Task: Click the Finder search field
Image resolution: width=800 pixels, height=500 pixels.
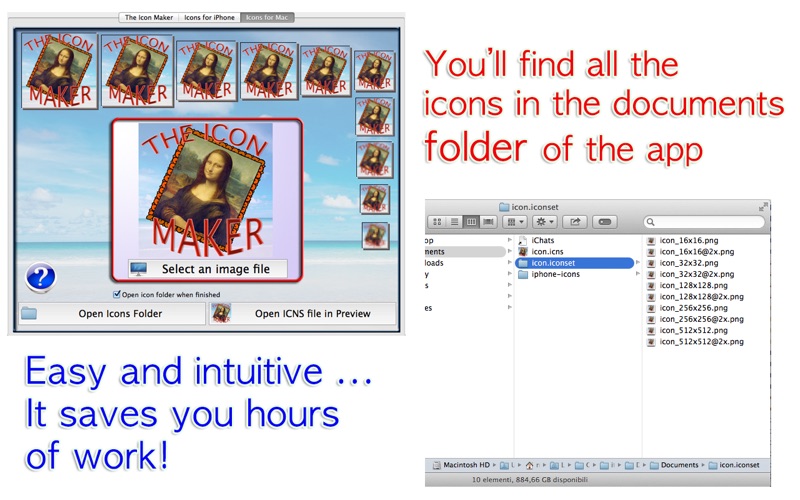Action: click(x=704, y=222)
